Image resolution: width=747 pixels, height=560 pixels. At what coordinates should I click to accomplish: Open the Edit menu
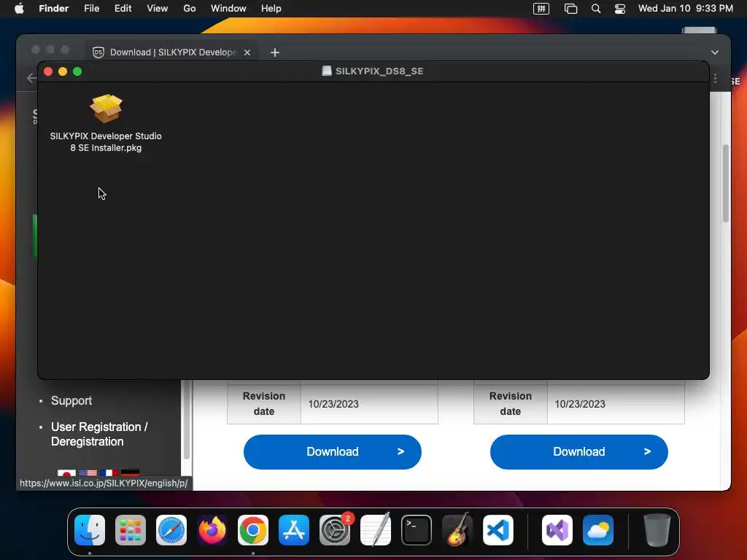pos(123,9)
